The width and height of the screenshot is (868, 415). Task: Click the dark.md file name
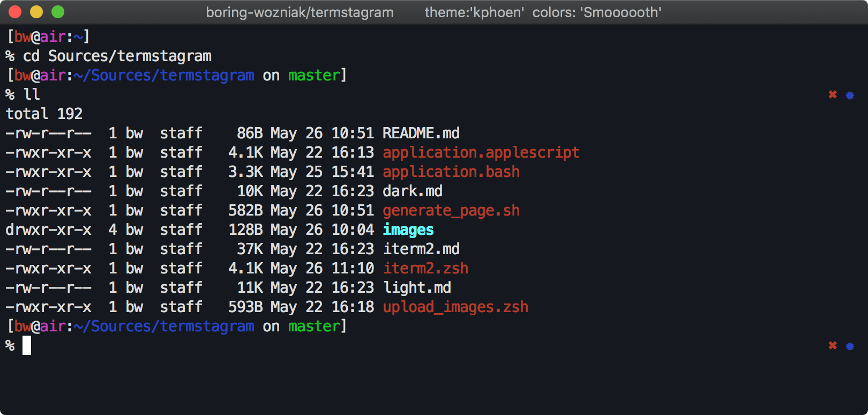pyautogui.click(x=412, y=191)
